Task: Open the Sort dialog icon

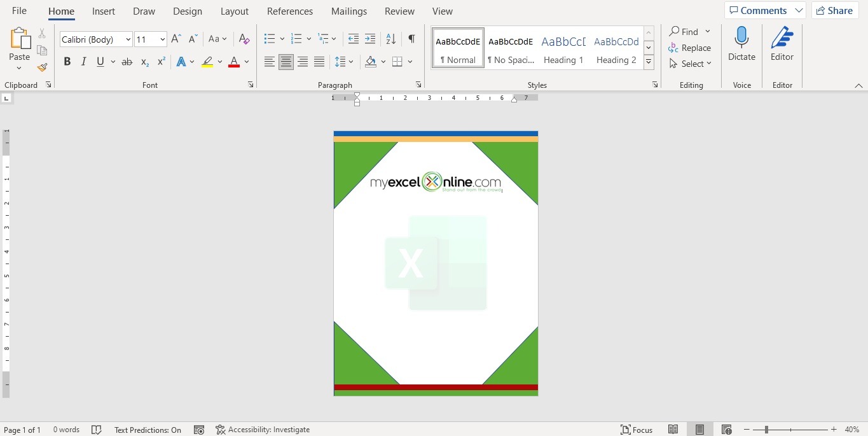Action: tap(391, 39)
